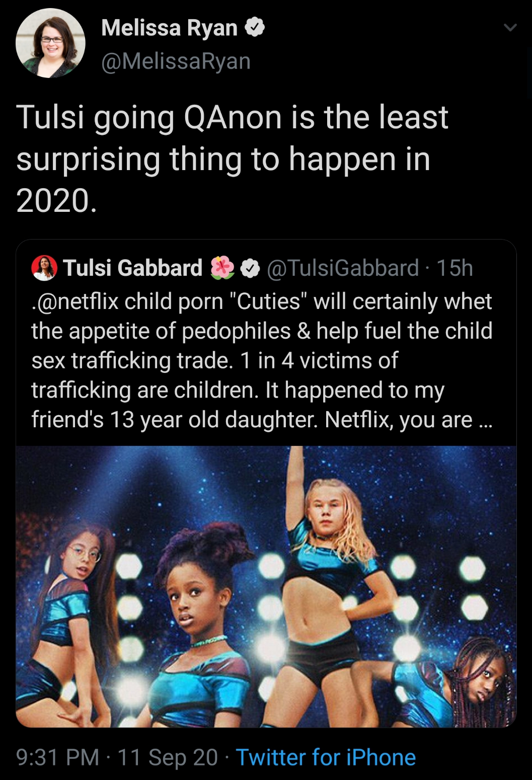Image resolution: width=532 pixels, height=780 pixels.
Task: Click the Twitter for iPhone source link
Action: tap(326, 757)
